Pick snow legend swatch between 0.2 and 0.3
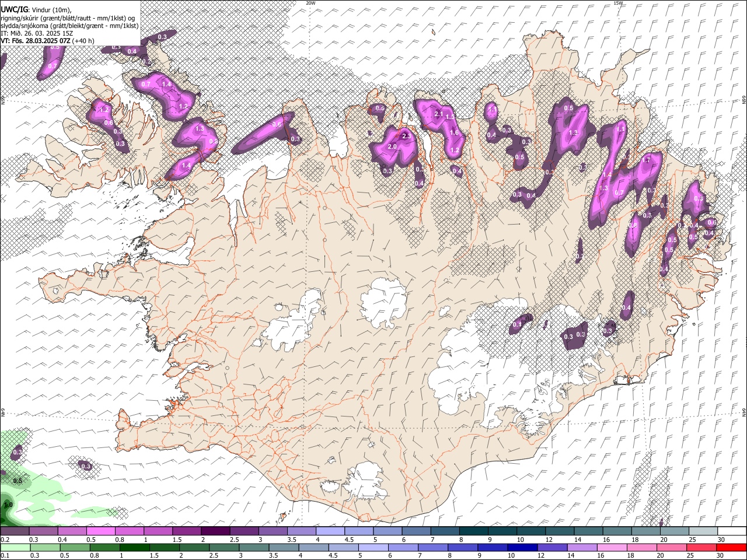747x560 pixels. point(15,531)
